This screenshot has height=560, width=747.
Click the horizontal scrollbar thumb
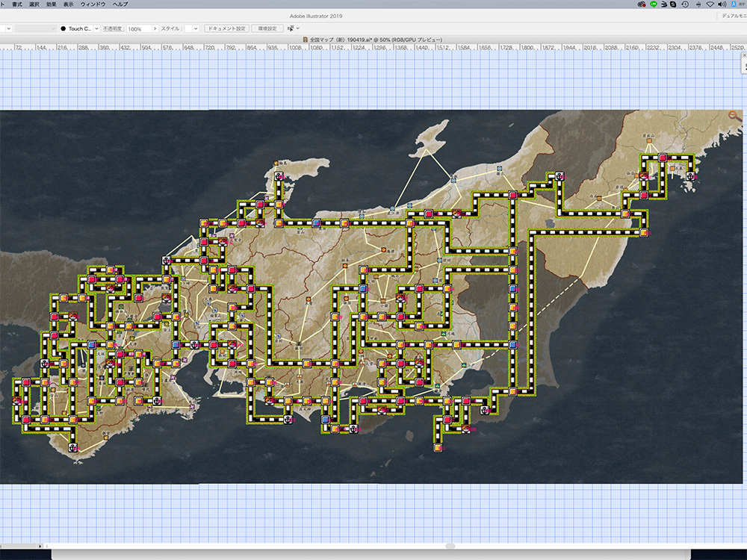(450, 546)
